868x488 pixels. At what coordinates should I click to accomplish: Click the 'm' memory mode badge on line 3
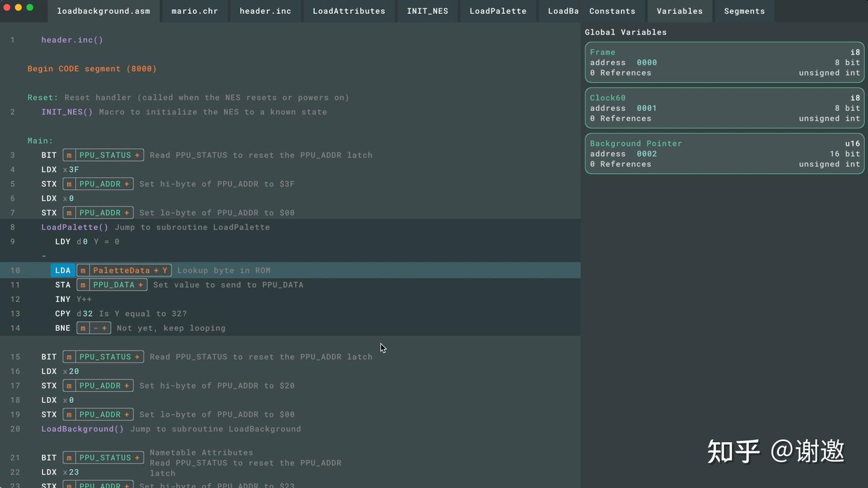pyautogui.click(x=69, y=155)
